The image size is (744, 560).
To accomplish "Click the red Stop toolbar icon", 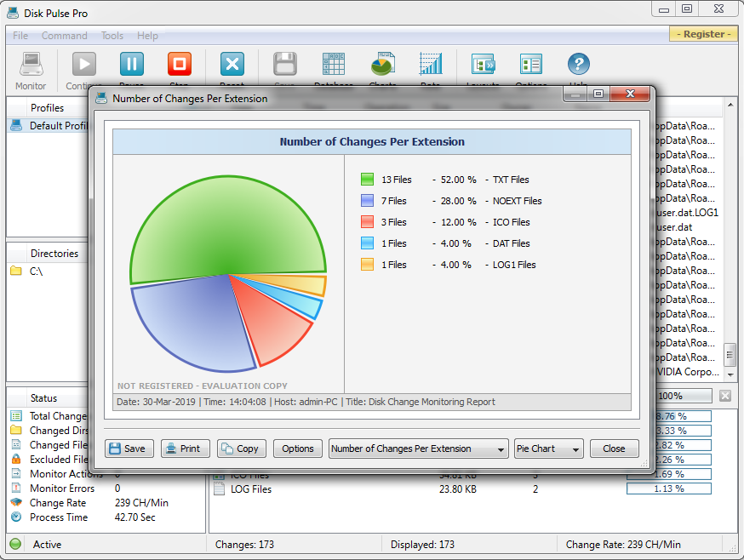I will click(180, 65).
